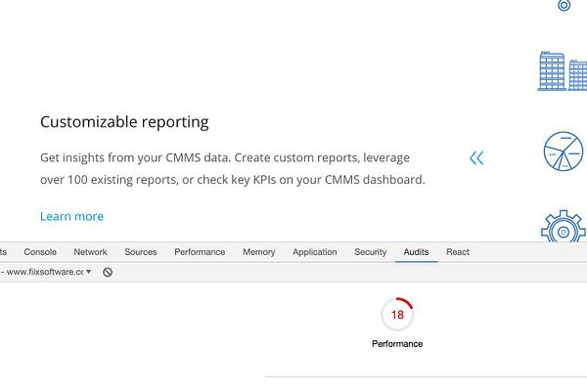Viewport: 587px width, 392px height.
Task: Select the Audits tab
Action: 416,252
